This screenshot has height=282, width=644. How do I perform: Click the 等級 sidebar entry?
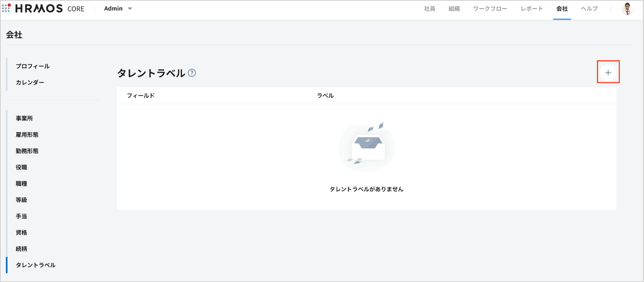(22, 200)
